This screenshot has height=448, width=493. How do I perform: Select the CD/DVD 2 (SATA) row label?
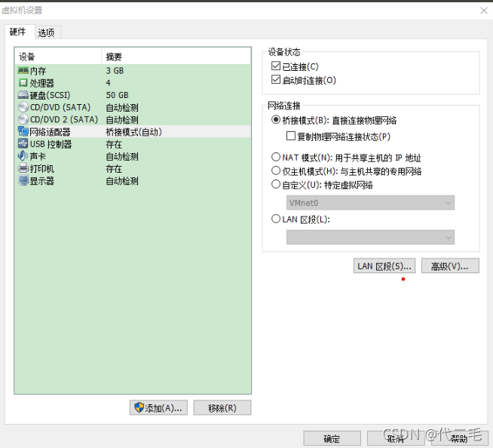point(64,120)
